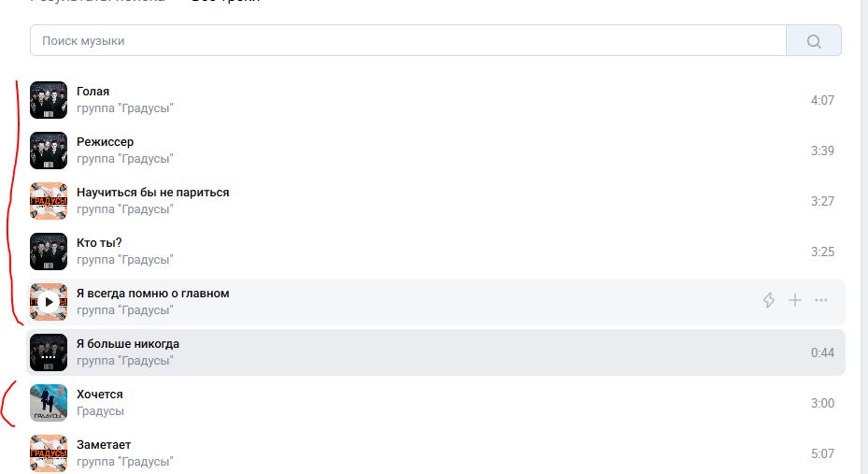Viewport: 868px width, 474px height.
Task: Open artist link under Я больше никогда
Action: [125, 361]
